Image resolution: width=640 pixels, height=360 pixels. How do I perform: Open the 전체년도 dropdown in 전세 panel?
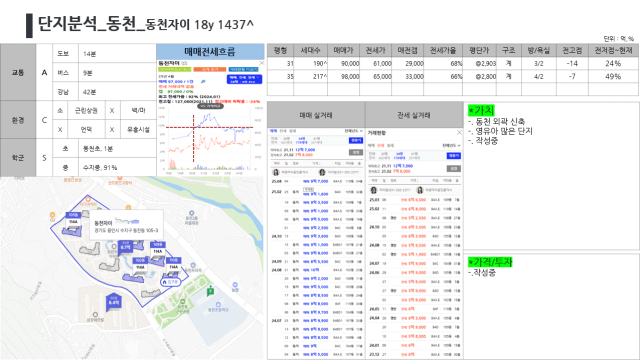451,145
